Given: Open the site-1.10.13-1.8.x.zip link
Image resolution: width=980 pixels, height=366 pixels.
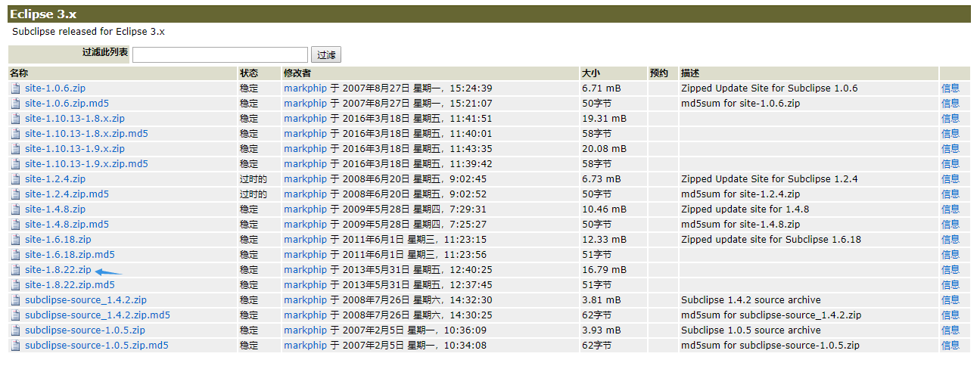Looking at the screenshot, I should point(75,119).
